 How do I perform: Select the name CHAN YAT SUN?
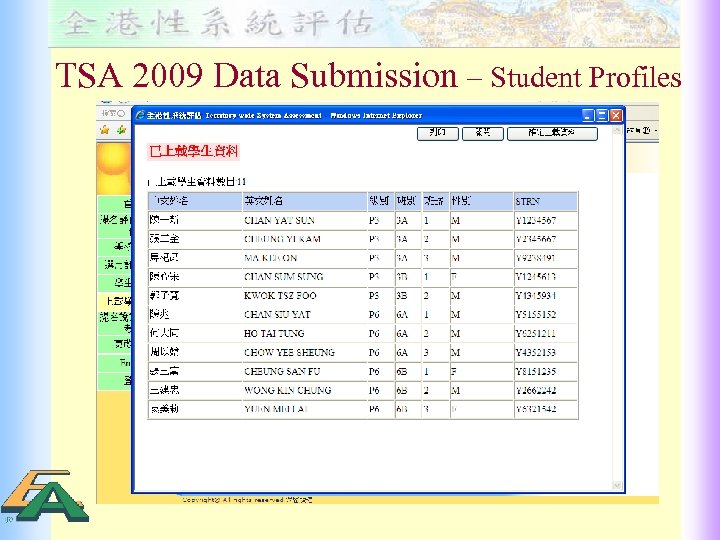(279, 220)
